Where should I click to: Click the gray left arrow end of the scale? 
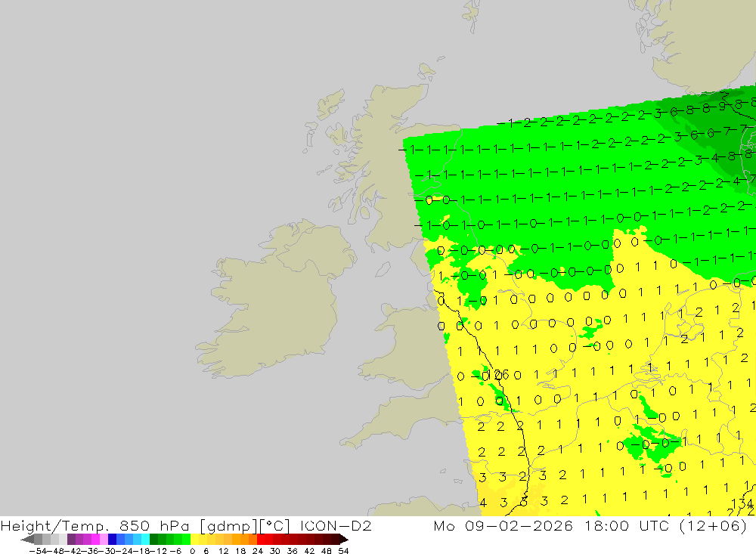27,540
